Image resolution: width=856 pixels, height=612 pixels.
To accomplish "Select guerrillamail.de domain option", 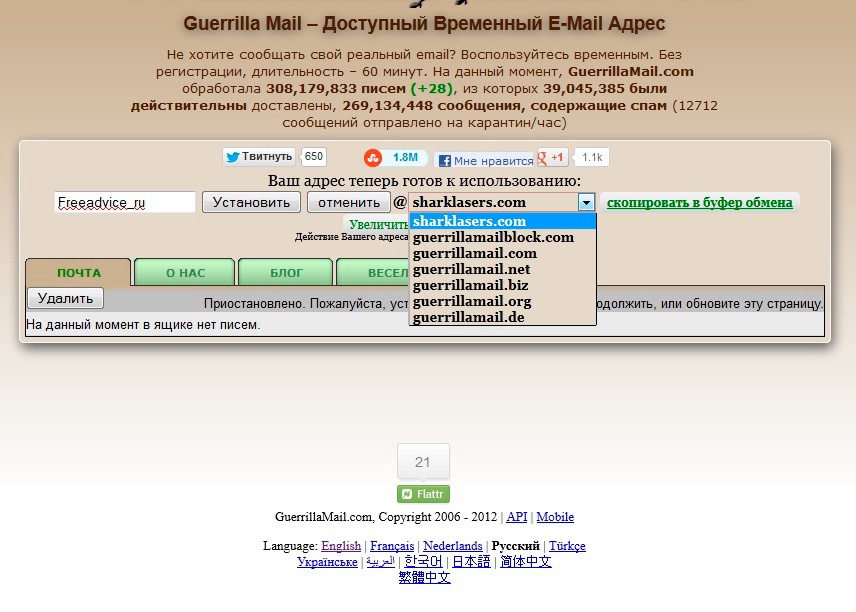I will (x=502, y=317).
